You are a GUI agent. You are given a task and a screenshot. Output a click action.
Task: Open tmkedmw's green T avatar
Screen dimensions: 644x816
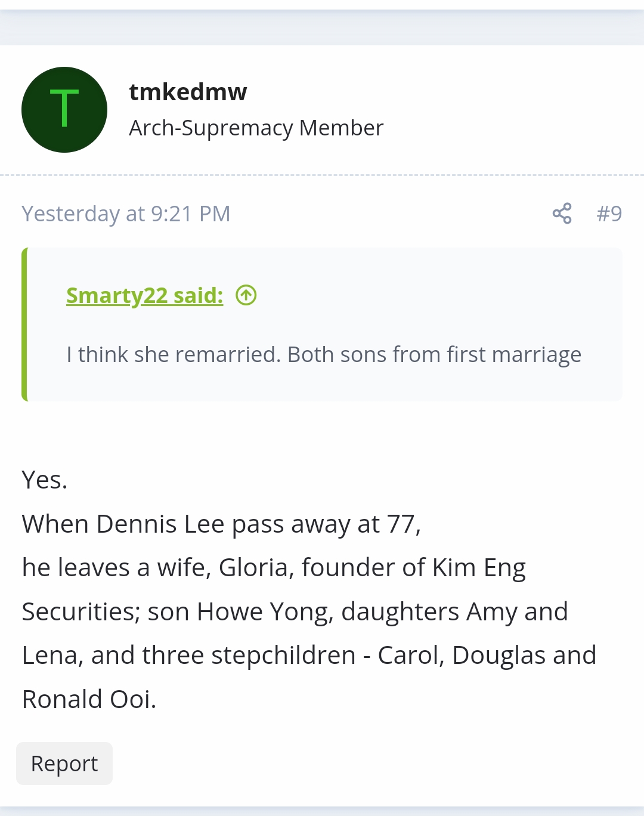tap(64, 110)
